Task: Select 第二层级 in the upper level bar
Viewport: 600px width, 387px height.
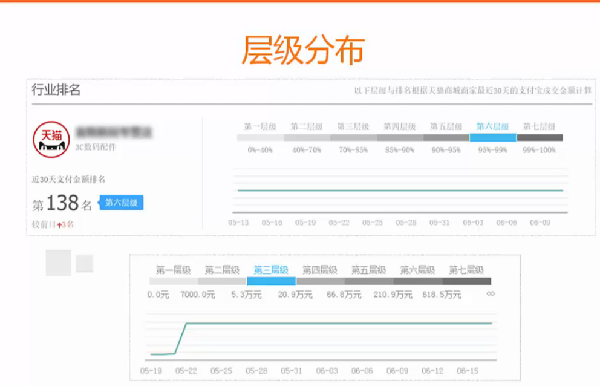Action: click(x=307, y=126)
